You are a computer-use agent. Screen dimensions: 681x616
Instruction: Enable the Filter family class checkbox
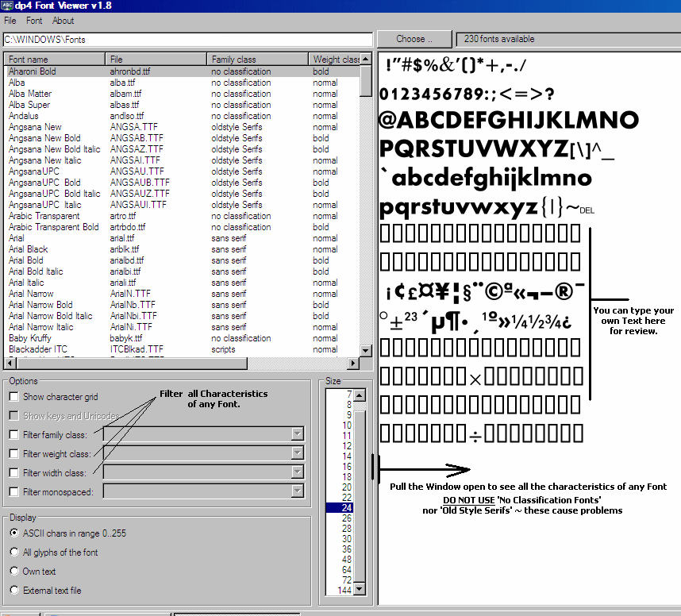14,434
